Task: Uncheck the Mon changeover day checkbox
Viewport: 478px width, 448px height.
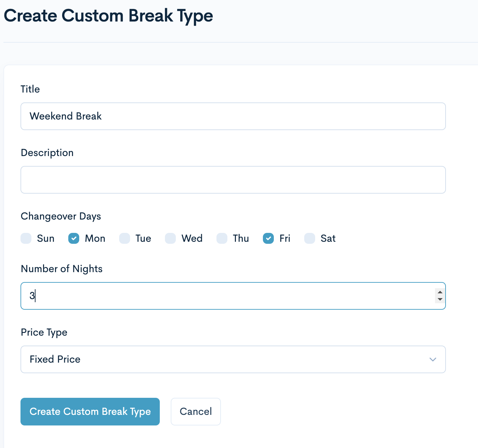Action: tap(74, 238)
